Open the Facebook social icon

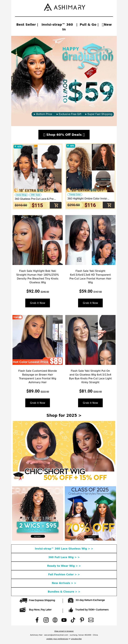pyautogui.click(x=37, y=620)
